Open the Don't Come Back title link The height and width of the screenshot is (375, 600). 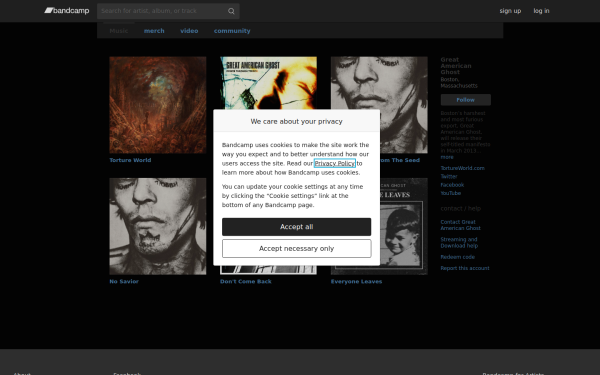[246, 281]
